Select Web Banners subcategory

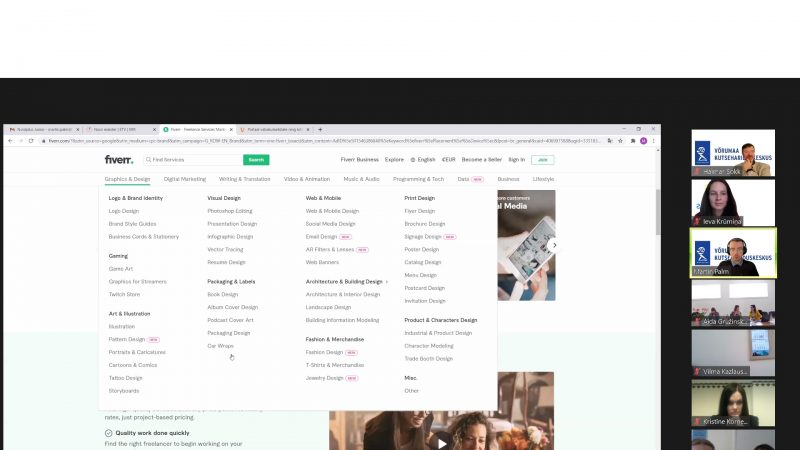coord(322,262)
